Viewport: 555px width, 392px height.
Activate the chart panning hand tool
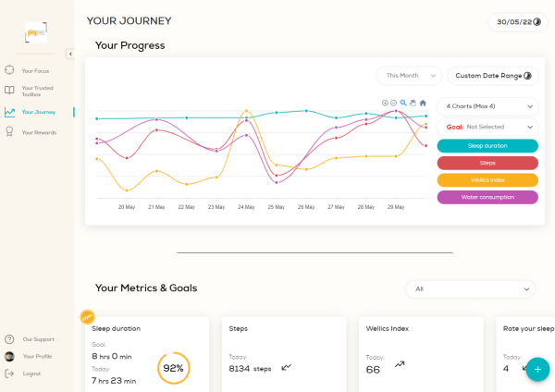click(x=413, y=103)
